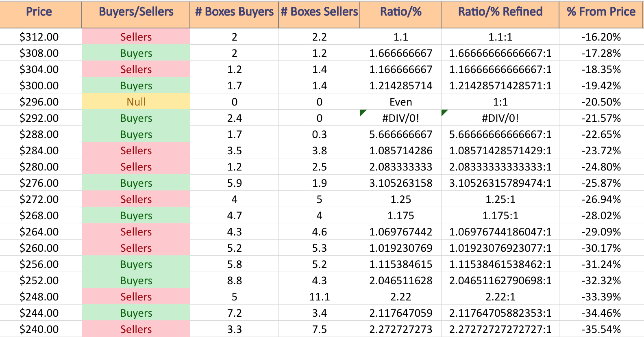The height and width of the screenshot is (337, 644).
Task: Click the 4.6 boxes sellers cell
Action: tap(319, 232)
